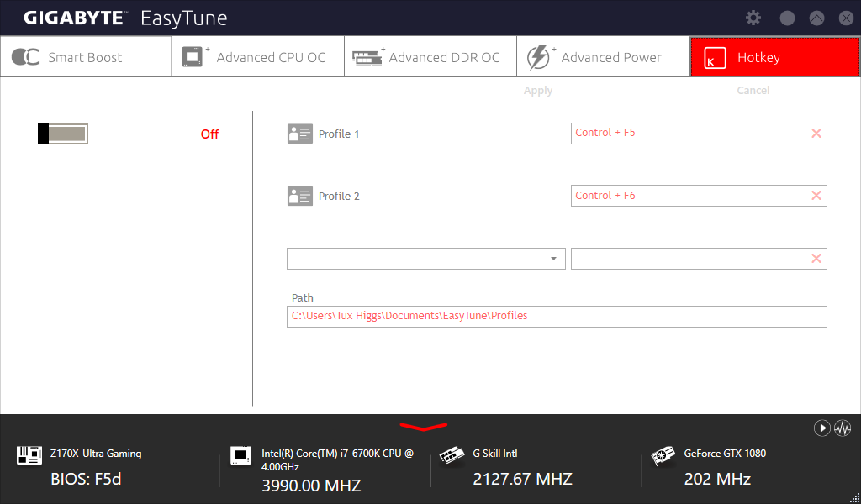861x504 pixels.
Task: Click the Advanced Power lightning icon
Action: 541,57
